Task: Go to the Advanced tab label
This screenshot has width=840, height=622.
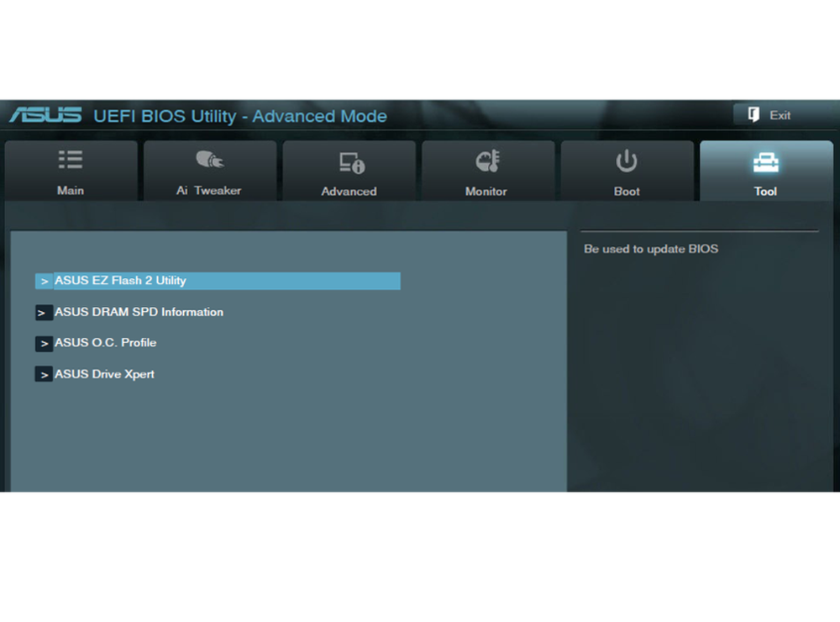Action: pos(349,192)
